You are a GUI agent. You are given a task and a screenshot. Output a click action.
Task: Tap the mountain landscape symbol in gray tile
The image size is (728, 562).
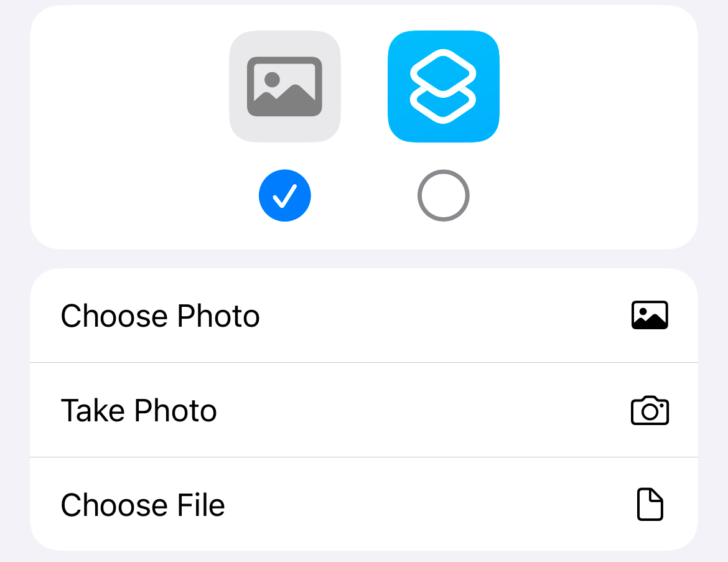[284, 87]
